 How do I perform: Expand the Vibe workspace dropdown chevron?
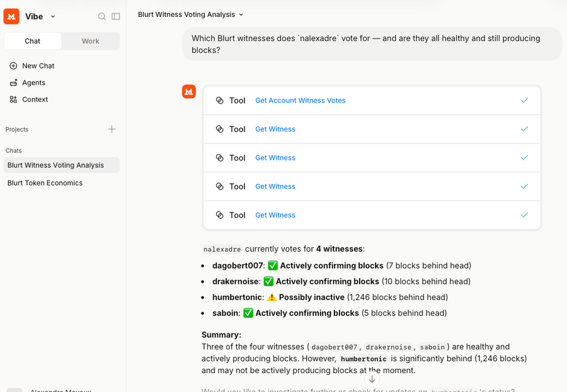(x=53, y=16)
